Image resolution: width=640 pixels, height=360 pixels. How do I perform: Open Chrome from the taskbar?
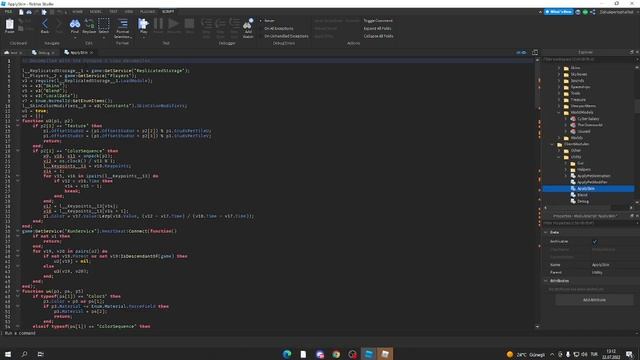coord(336,354)
